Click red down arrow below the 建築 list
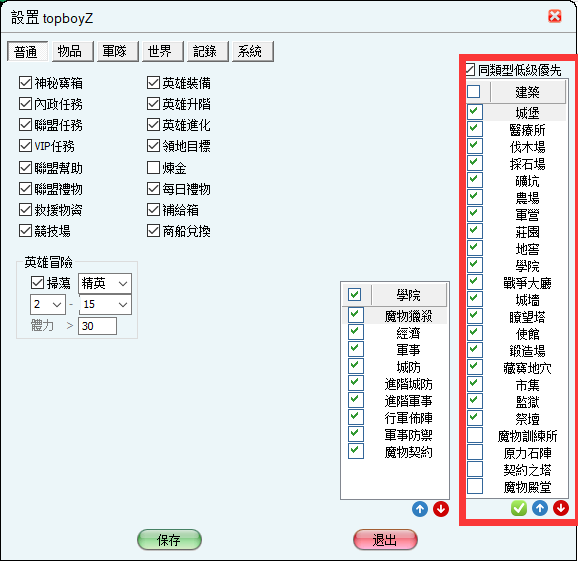The width and height of the screenshot is (578, 561). click(x=561, y=508)
